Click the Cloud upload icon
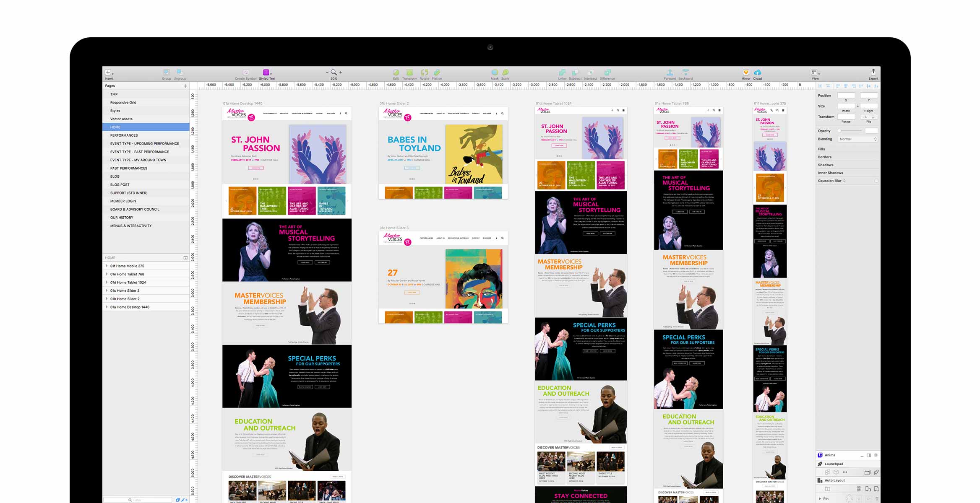 pyautogui.click(x=757, y=73)
